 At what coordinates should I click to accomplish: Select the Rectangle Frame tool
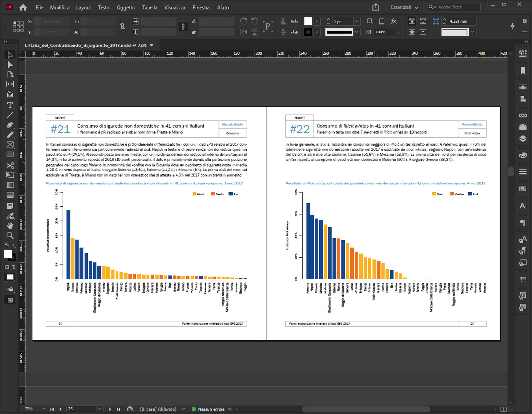tap(10, 145)
